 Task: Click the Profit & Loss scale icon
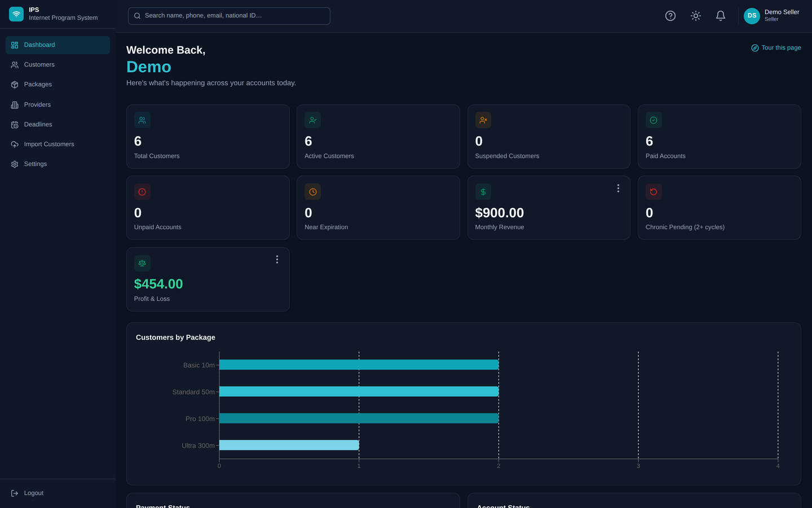tap(142, 263)
